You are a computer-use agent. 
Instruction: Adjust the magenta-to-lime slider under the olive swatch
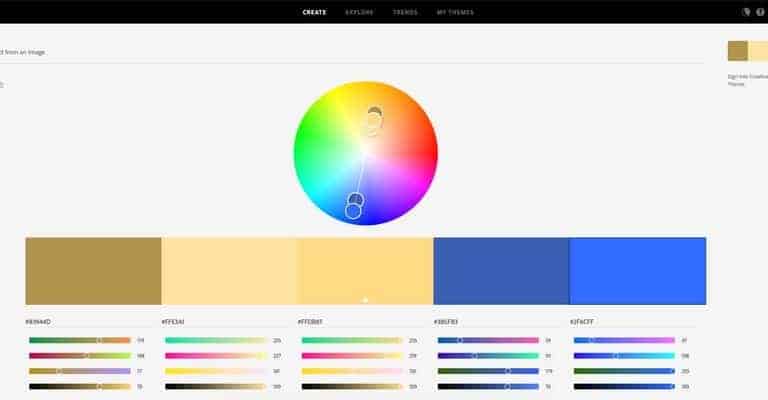tap(80, 356)
